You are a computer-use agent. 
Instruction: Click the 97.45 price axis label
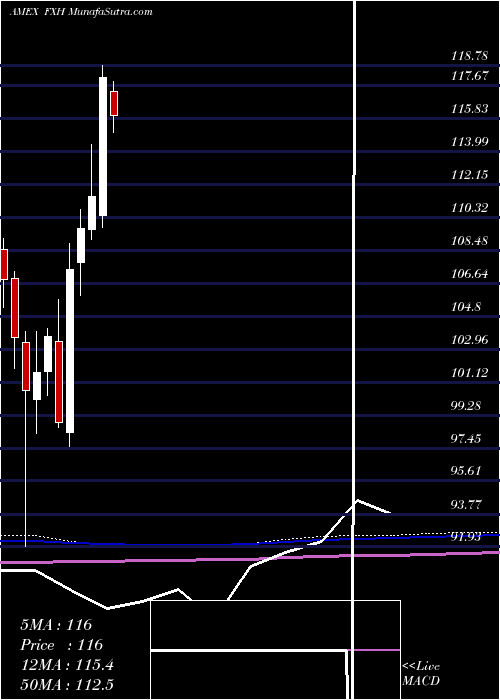point(466,439)
